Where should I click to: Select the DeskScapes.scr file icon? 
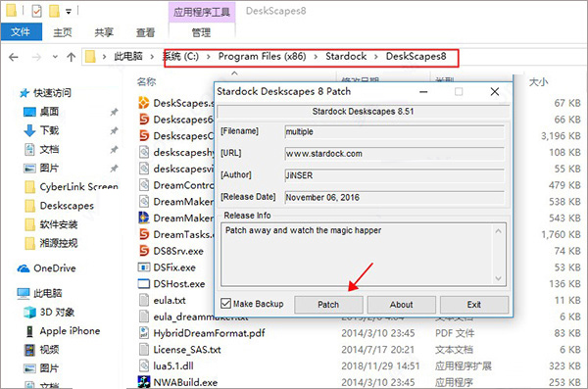point(144,103)
